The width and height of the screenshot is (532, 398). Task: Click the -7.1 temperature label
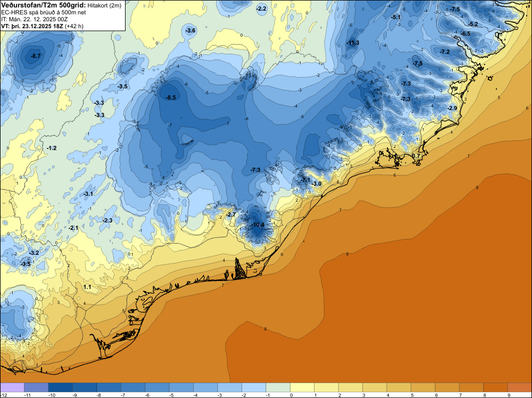[x=305, y=180]
